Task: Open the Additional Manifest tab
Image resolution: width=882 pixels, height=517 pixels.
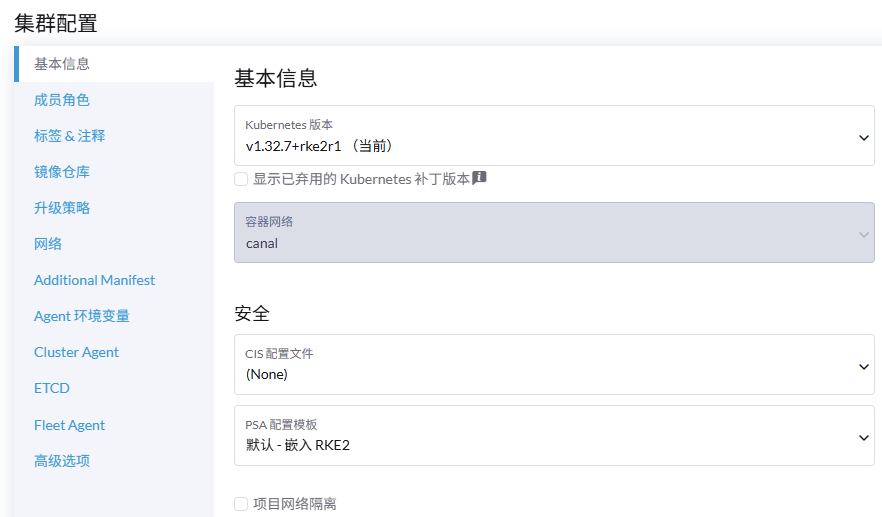Action: coord(94,280)
